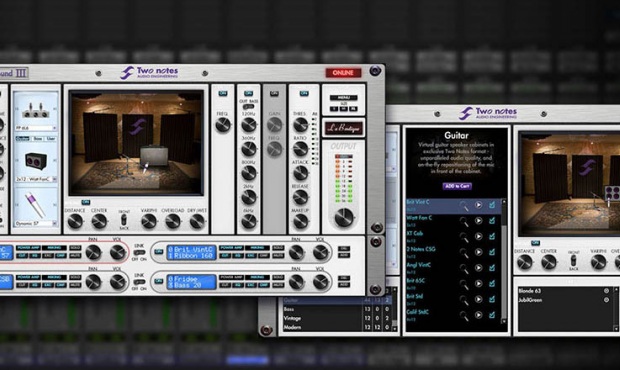
Task: Play the Watt Fan C cabinet preview
Action: click(x=478, y=221)
